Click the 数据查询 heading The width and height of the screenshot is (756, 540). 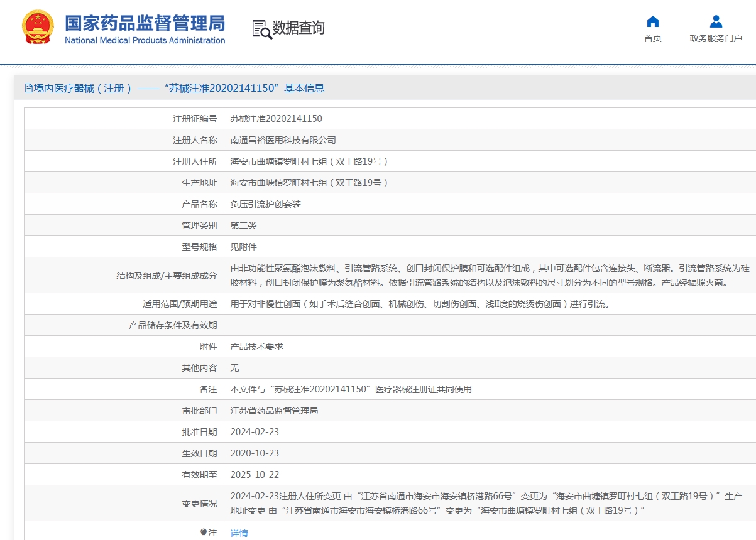299,28
